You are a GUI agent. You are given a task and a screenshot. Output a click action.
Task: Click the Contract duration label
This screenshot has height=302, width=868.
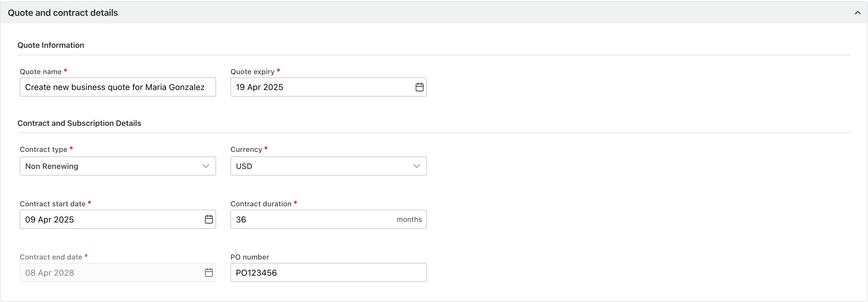click(x=261, y=204)
